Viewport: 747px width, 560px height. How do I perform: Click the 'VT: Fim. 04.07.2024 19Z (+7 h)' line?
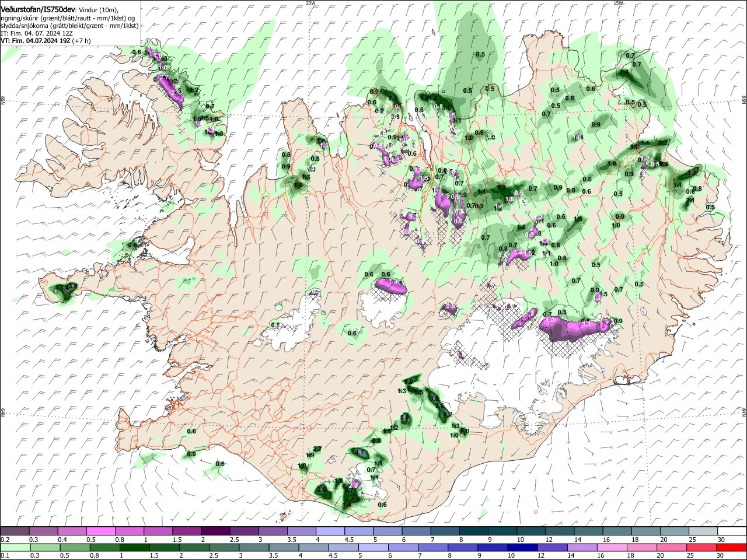click(x=46, y=41)
